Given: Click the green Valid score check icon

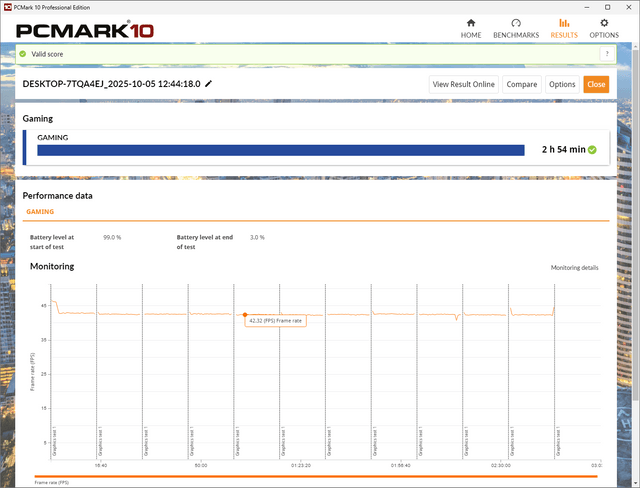Looking at the screenshot, I should coord(23,54).
